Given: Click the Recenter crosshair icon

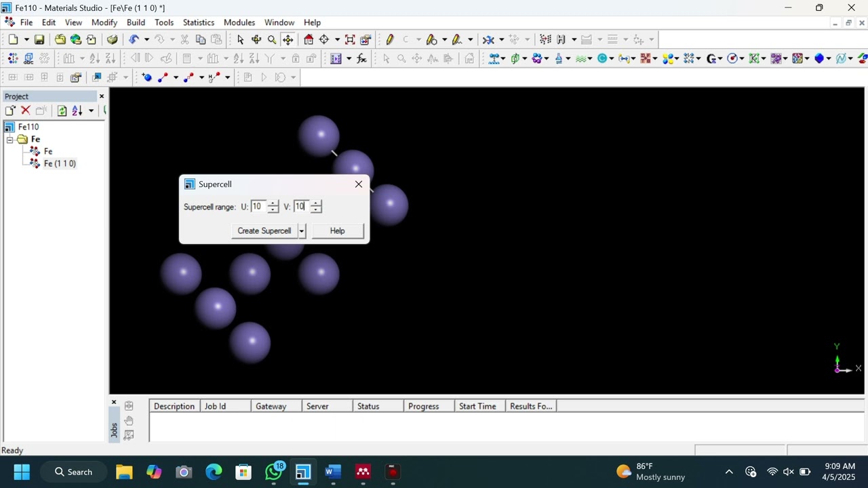Looking at the screenshot, I should tap(324, 40).
